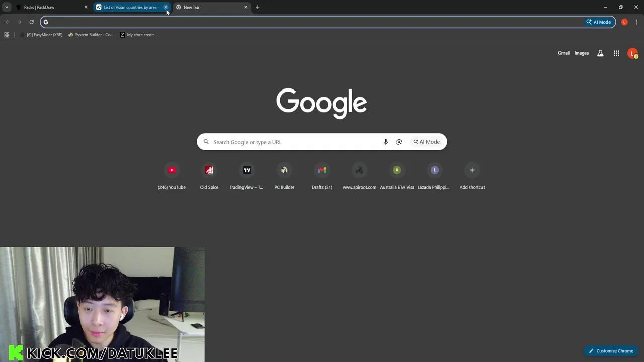Click the magnifier icon in search box
644x362 pixels.
(206, 142)
